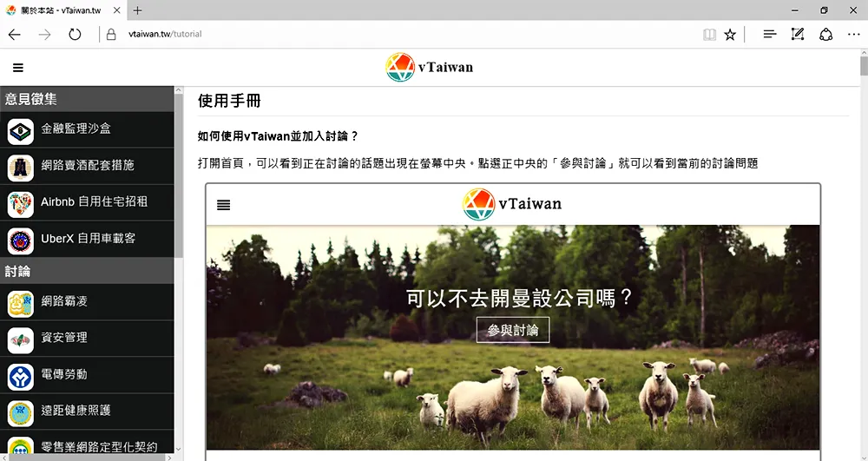Viewport: 868px width, 461px height.
Task: Open the 金融監理沙盒 topic icon
Action: coord(21,131)
